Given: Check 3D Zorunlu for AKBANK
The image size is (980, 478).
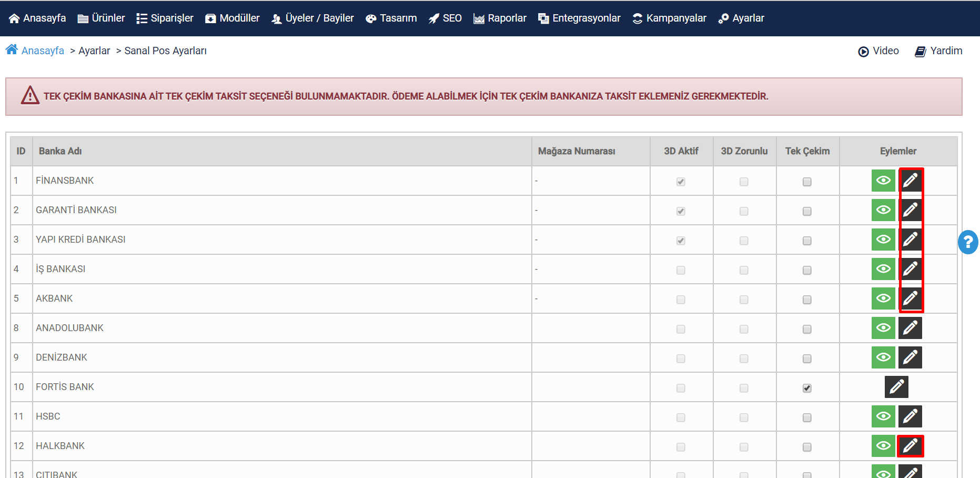Looking at the screenshot, I should [x=744, y=300].
